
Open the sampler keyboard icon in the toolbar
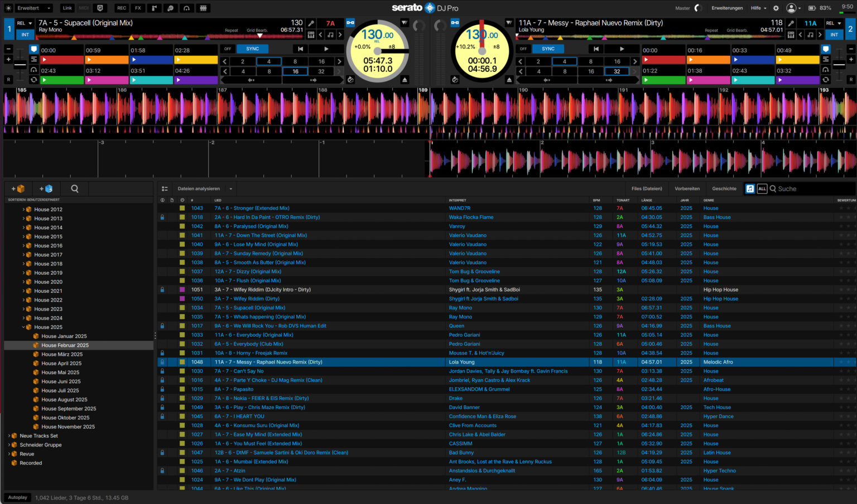click(x=203, y=8)
